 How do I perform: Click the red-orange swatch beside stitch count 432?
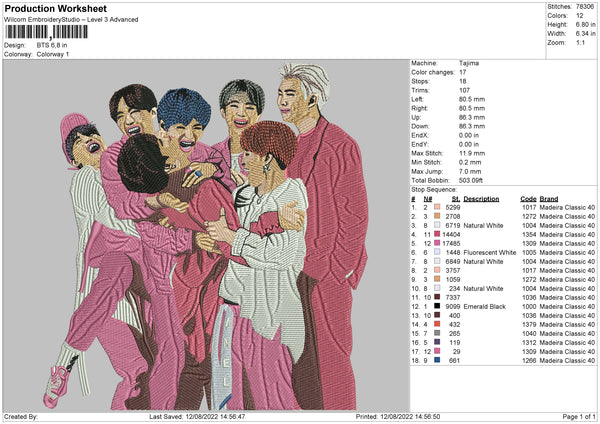[x=437, y=324]
